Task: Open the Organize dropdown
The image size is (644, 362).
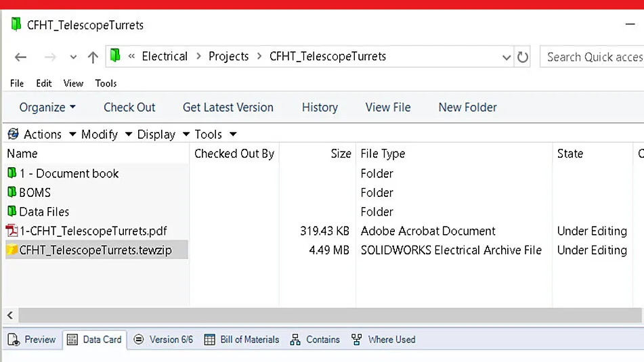Action: 47,107
